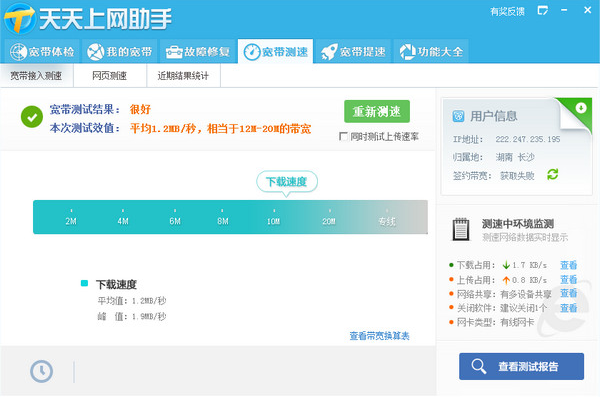This screenshot has height=397, width=612.
Task: Click the 故障修复 toolbox icon
Action: coord(174,52)
